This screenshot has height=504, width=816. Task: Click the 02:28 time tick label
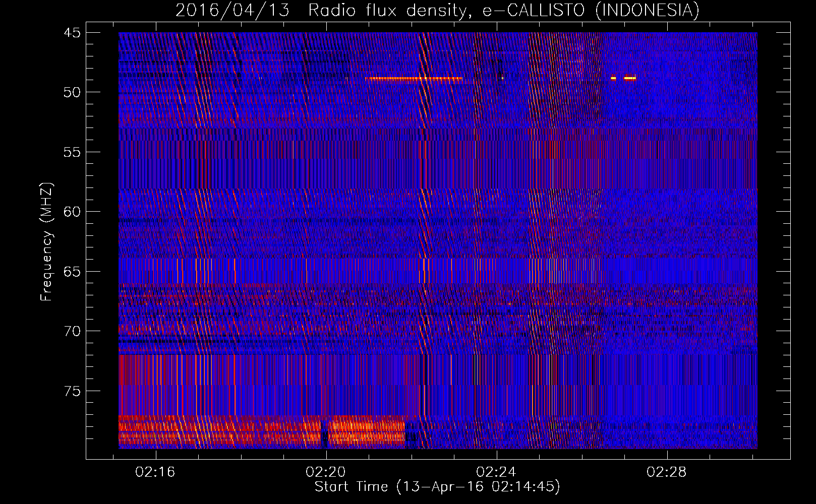click(x=667, y=472)
